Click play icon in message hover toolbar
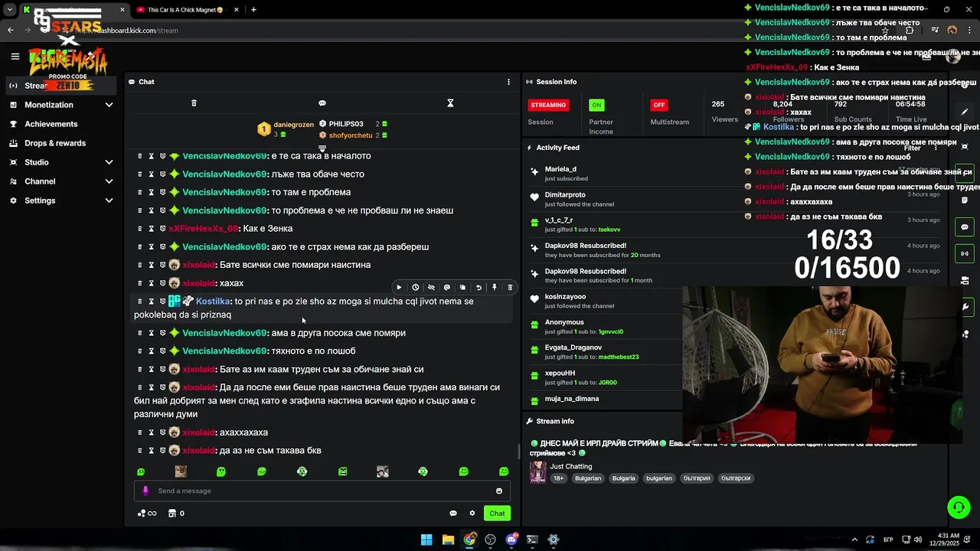The width and height of the screenshot is (980, 551). point(399,288)
